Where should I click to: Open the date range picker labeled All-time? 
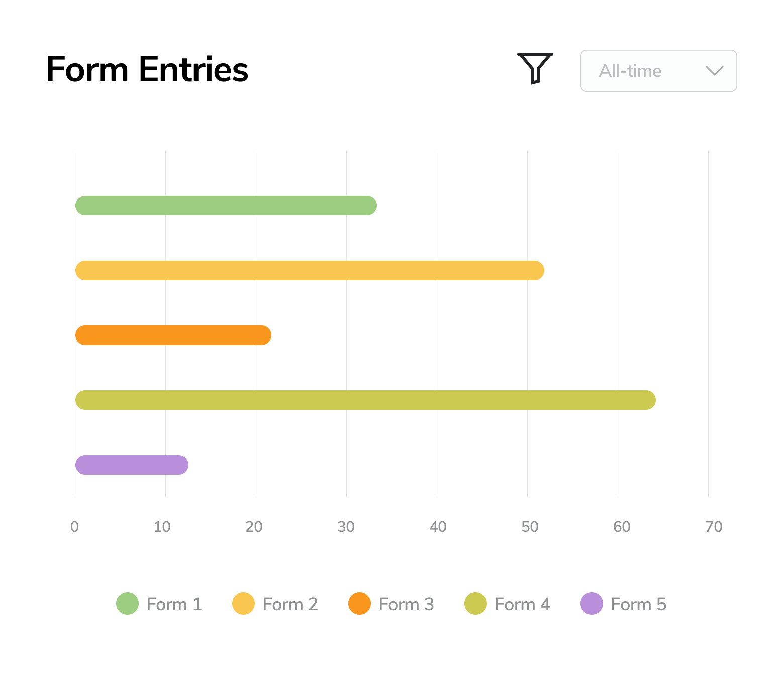point(658,71)
